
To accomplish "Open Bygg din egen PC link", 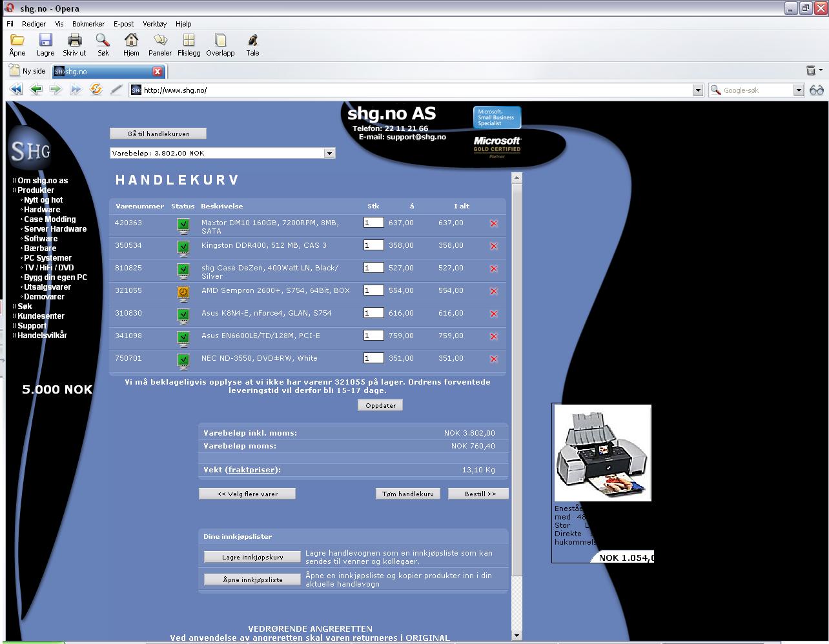I will [x=56, y=277].
